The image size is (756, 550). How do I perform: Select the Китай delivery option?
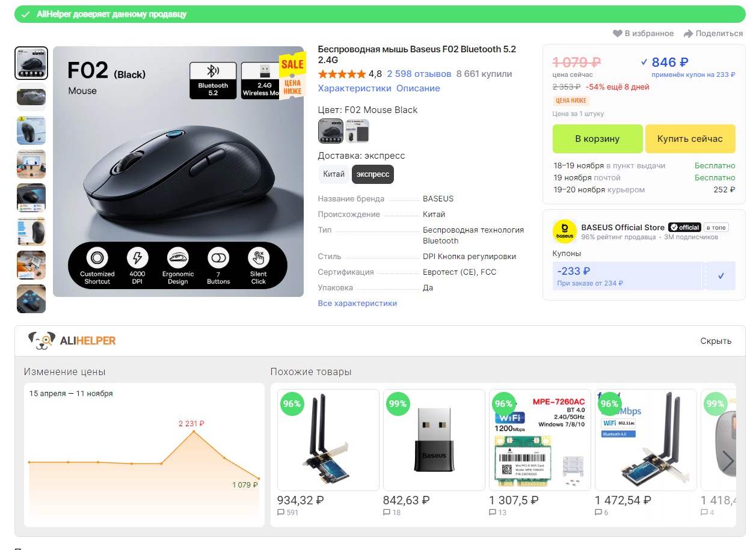[334, 174]
